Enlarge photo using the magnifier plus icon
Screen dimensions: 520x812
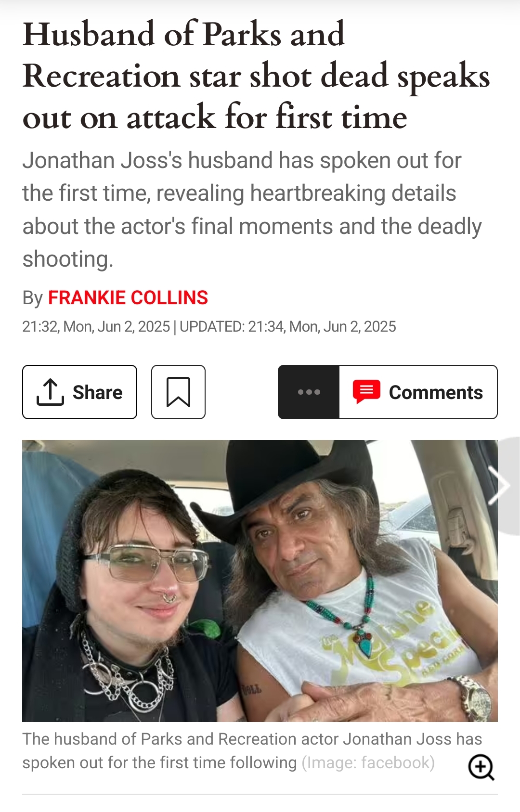[x=481, y=767]
